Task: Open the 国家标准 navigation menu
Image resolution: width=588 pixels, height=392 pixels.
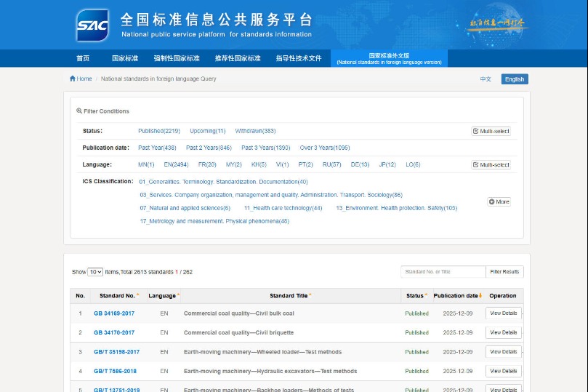Action: point(125,58)
